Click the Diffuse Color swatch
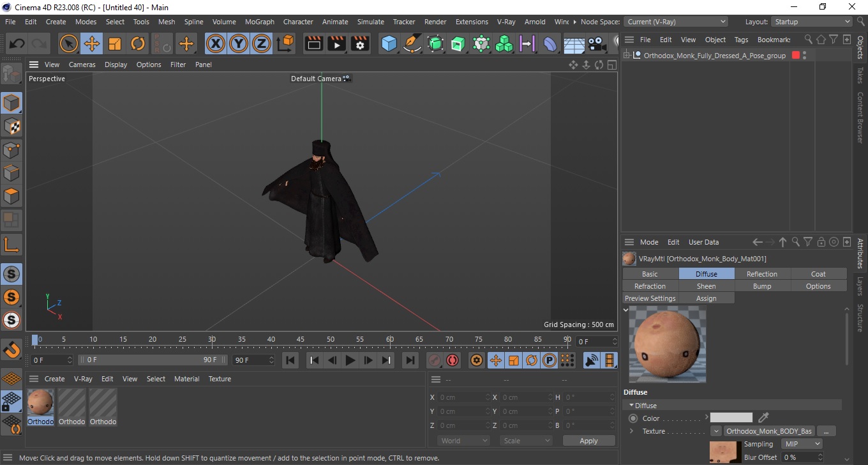The width and height of the screenshot is (868, 465). [731, 418]
